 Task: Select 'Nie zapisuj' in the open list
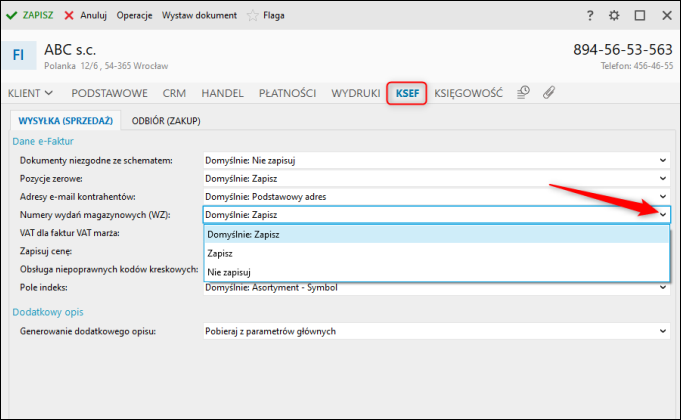(x=228, y=272)
